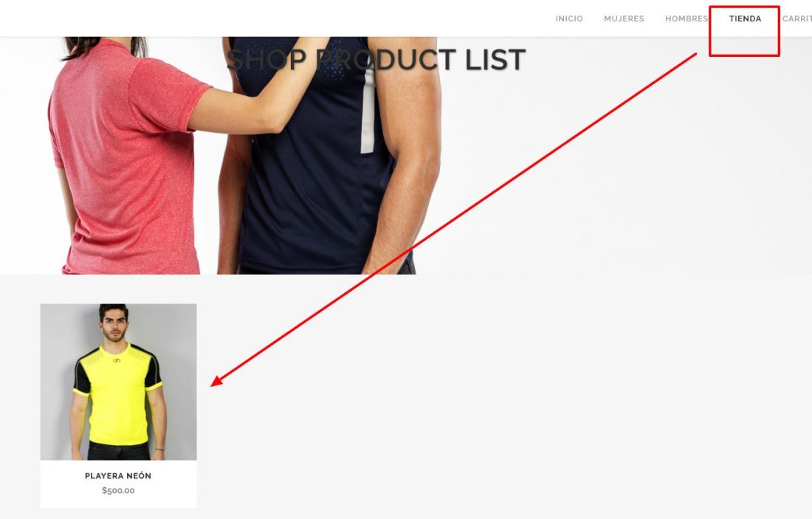Click the red arrow's head near product
Screen dimensions: 812x519
[216, 381]
